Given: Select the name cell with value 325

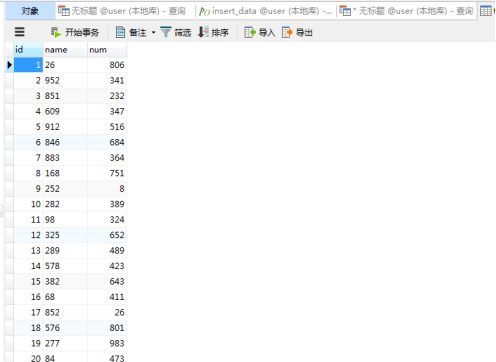Looking at the screenshot, I should point(65,235).
